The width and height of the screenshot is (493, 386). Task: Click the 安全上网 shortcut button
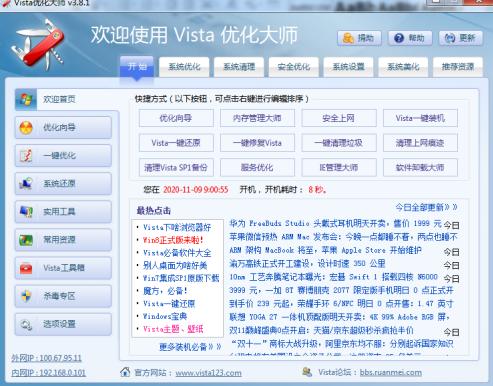point(339,118)
